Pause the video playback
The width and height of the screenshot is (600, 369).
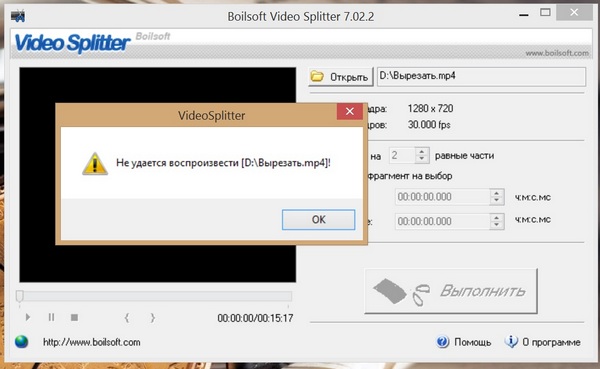point(51,317)
